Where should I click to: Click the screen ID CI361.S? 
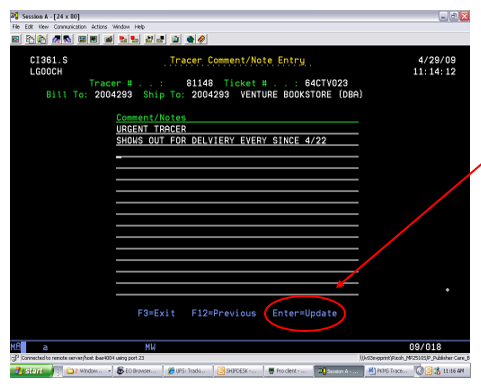coord(49,60)
